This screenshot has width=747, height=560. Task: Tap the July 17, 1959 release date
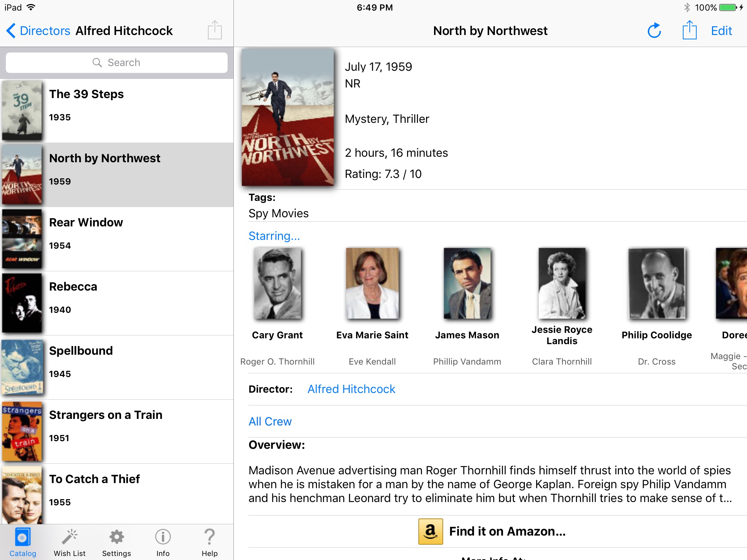click(x=379, y=67)
